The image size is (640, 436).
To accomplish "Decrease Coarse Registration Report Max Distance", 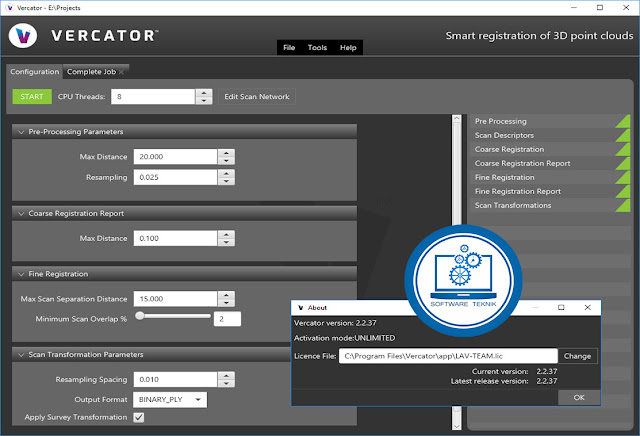I will (x=226, y=242).
